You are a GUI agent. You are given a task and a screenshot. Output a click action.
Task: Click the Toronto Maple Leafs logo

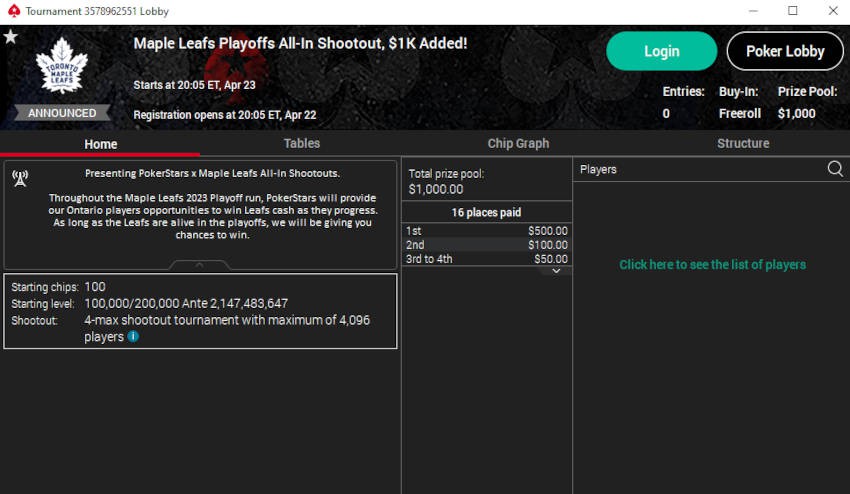pyautogui.click(x=62, y=66)
